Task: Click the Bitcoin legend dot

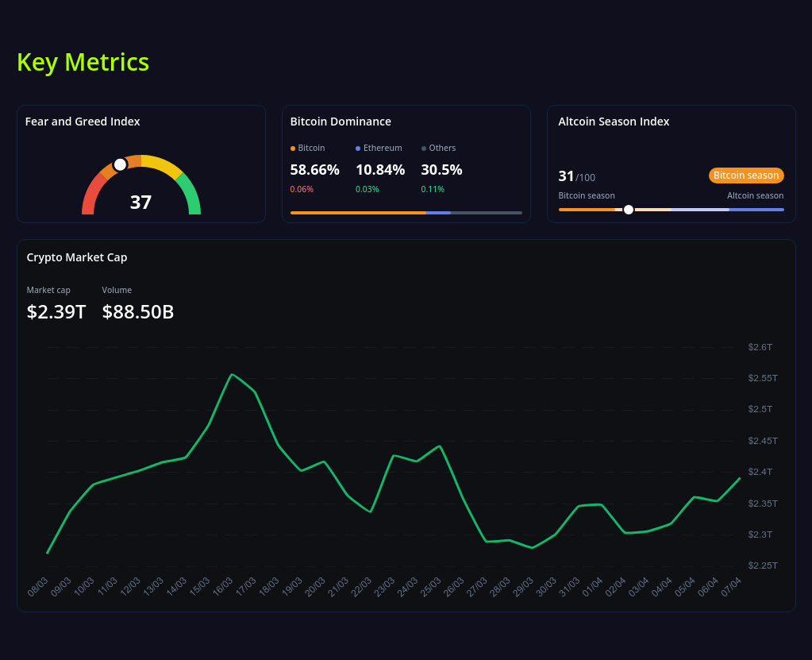Action: pyautogui.click(x=294, y=148)
